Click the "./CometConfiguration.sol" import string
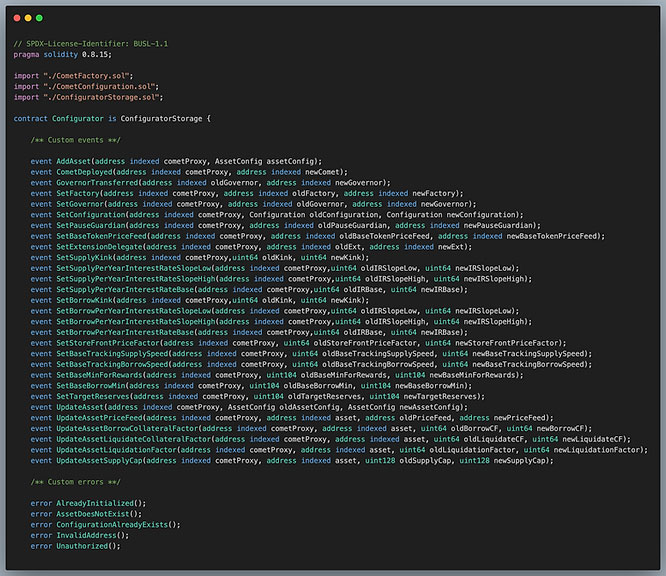This screenshot has height=576, width=666. coord(99,86)
